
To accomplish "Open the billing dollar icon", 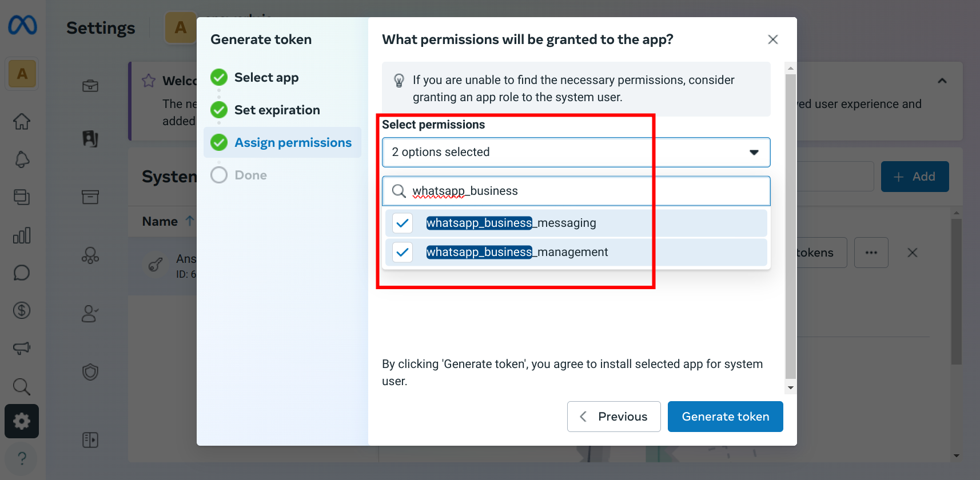I will [x=22, y=310].
